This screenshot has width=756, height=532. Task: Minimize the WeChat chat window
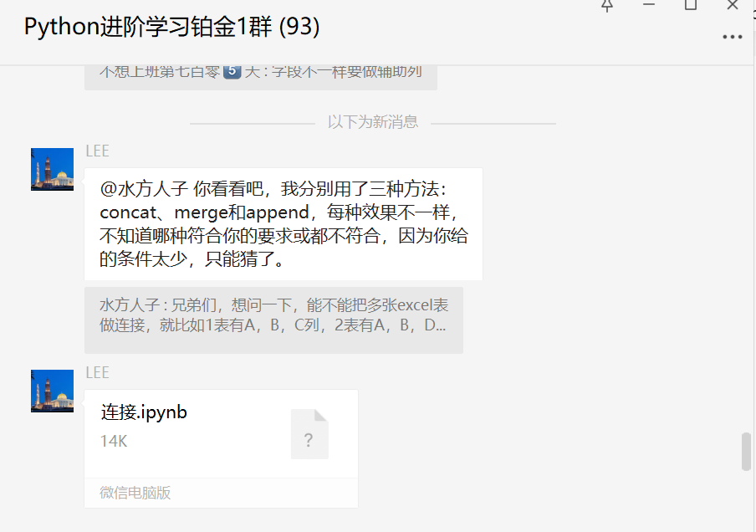(649, 4)
